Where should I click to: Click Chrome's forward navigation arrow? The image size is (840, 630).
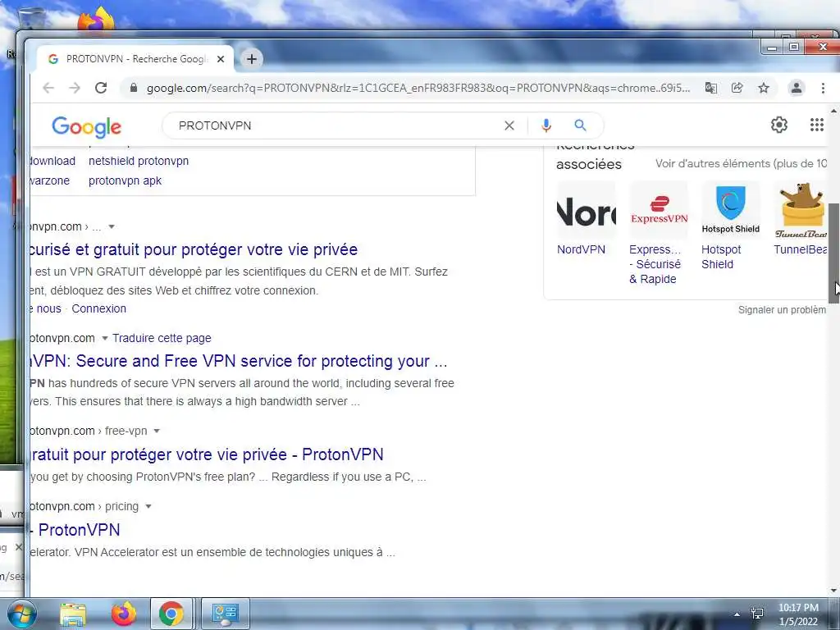click(75, 88)
